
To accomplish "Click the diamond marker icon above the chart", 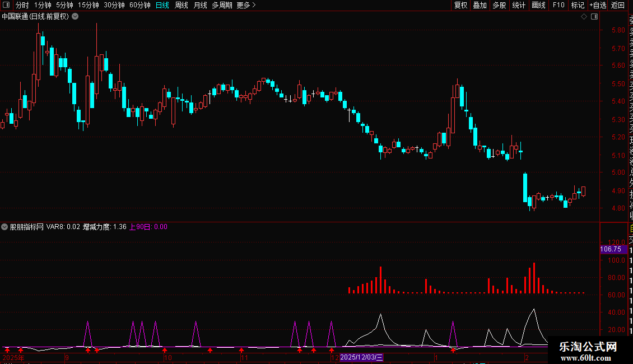I will pos(584,16).
